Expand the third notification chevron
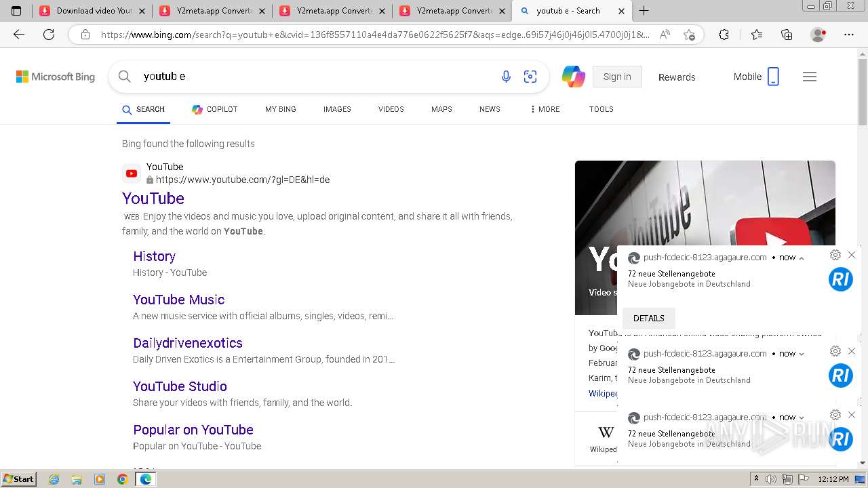 click(802, 418)
